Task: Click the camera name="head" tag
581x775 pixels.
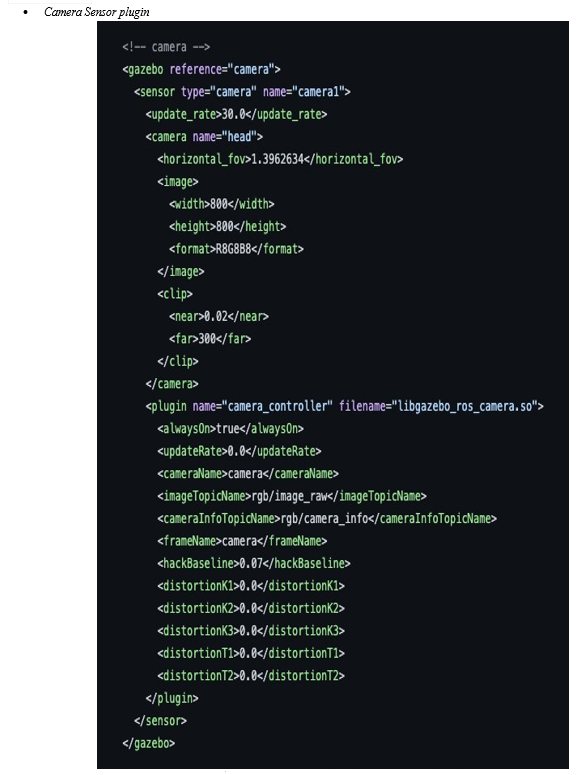Action: 204,136
